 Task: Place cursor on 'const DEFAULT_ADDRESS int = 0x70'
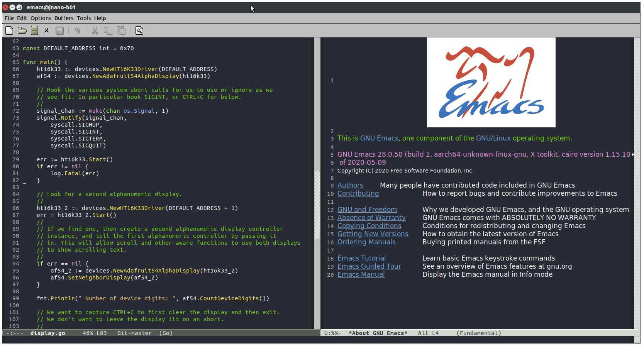tap(78, 48)
